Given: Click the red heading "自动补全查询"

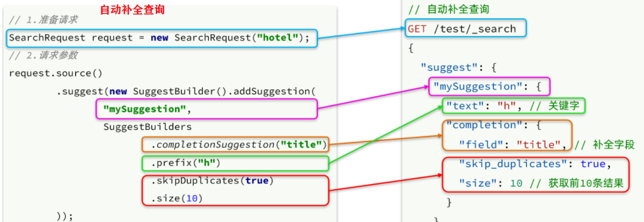Looking at the screenshot, I should click(x=132, y=10).
